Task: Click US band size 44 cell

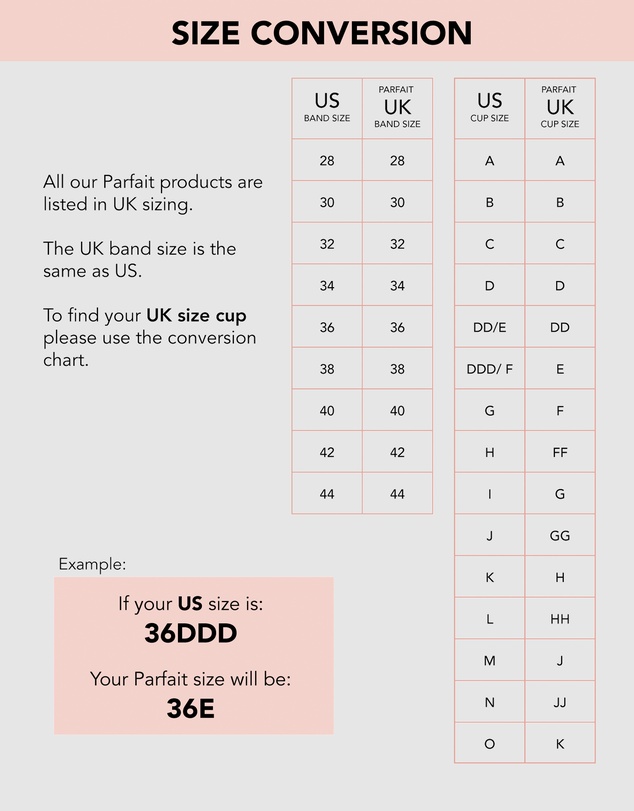Action: tap(327, 493)
